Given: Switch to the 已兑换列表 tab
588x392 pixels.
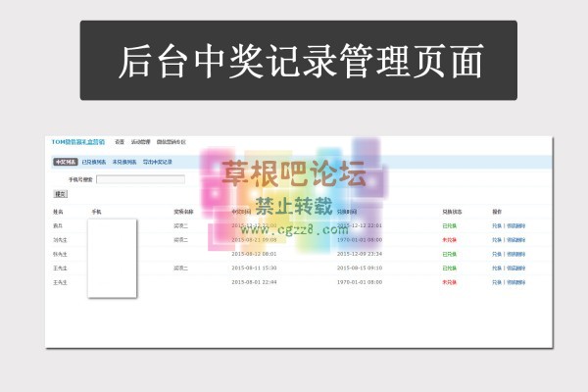Looking at the screenshot, I should pyautogui.click(x=95, y=162).
